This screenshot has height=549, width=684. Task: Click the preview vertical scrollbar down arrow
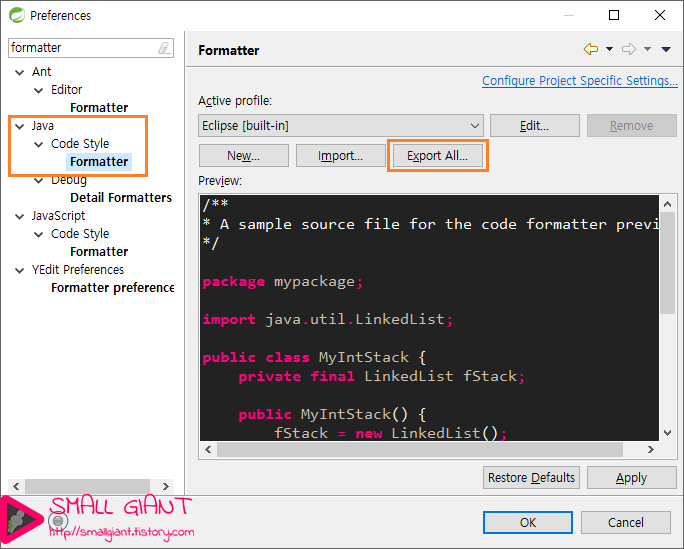point(667,433)
